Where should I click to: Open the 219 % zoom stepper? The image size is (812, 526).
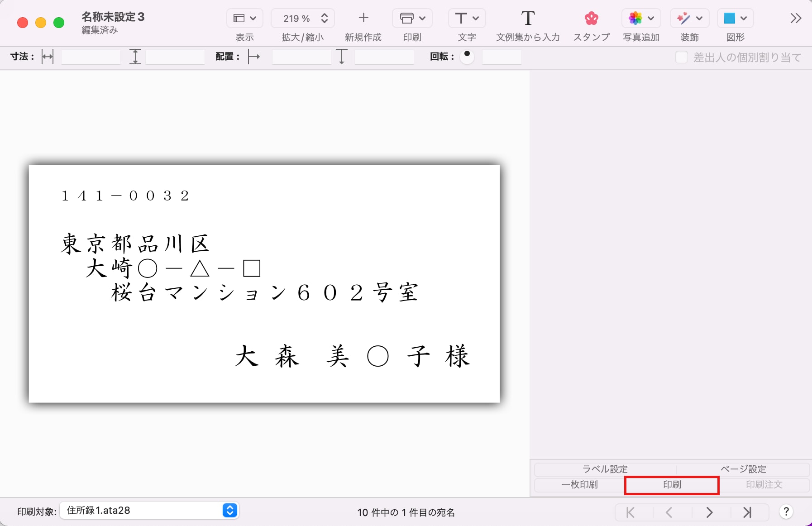tap(324, 19)
